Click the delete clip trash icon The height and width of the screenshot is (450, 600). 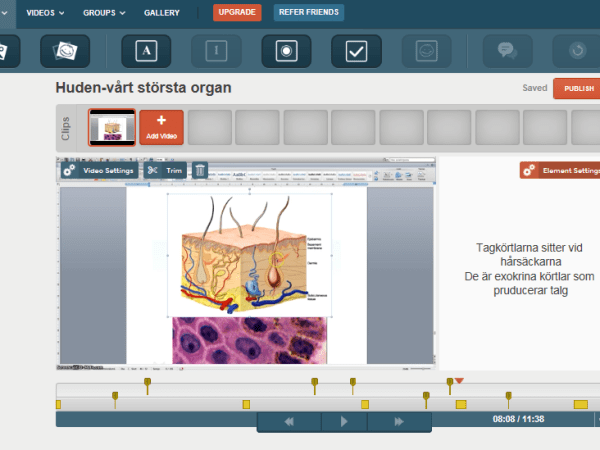click(x=200, y=171)
